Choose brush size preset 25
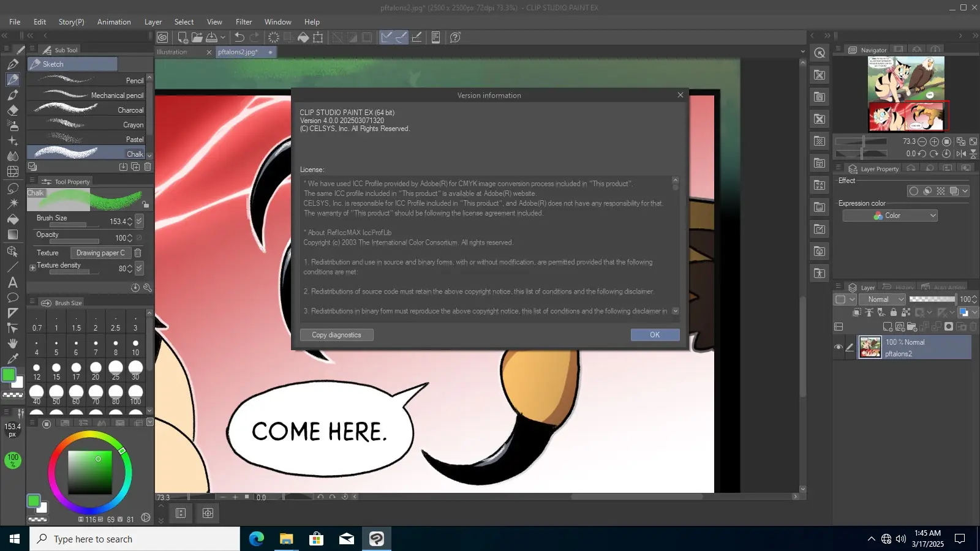Image resolution: width=980 pixels, height=551 pixels. click(x=116, y=370)
